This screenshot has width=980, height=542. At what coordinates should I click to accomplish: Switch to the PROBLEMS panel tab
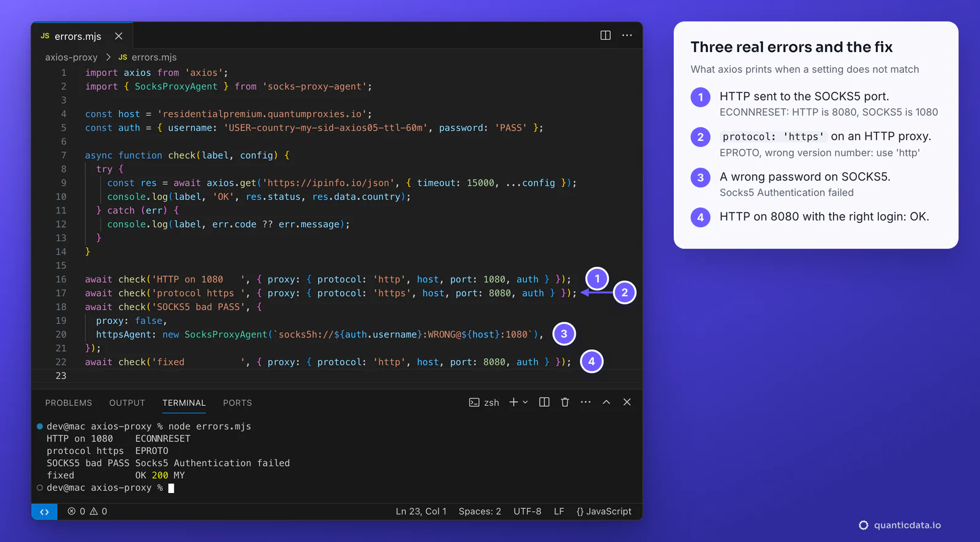point(69,403)
